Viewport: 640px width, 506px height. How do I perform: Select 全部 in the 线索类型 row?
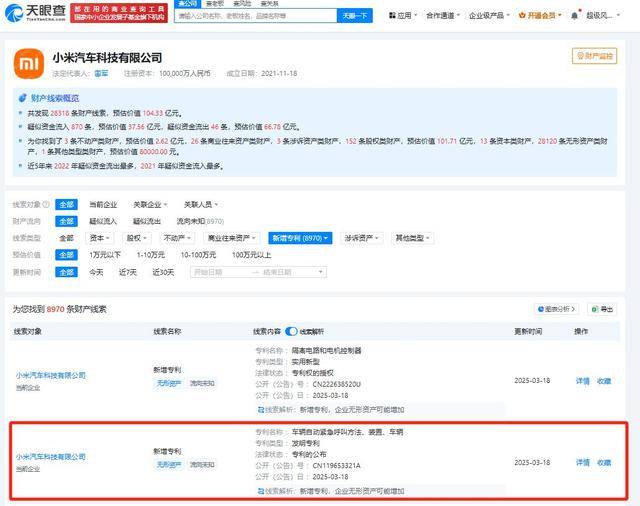point(67,238)
